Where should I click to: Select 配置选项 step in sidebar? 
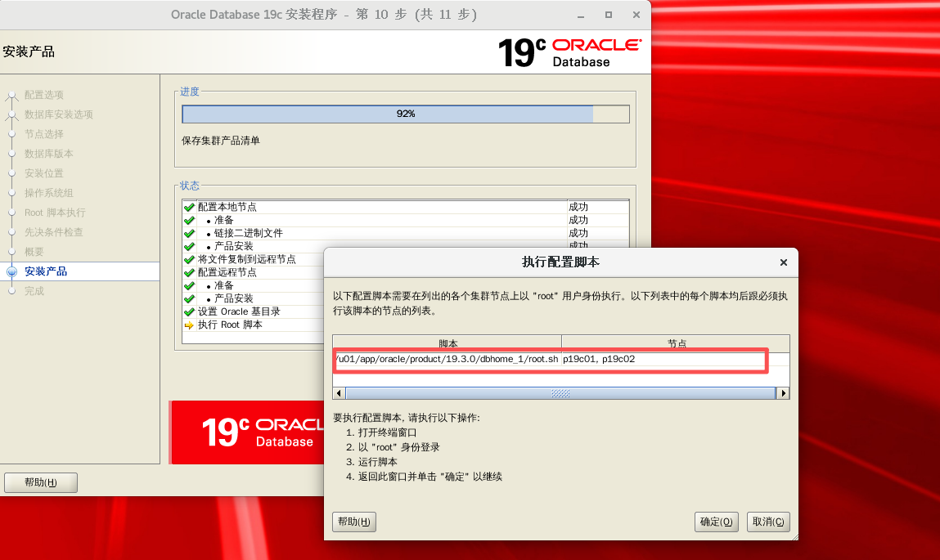(43, 95)
